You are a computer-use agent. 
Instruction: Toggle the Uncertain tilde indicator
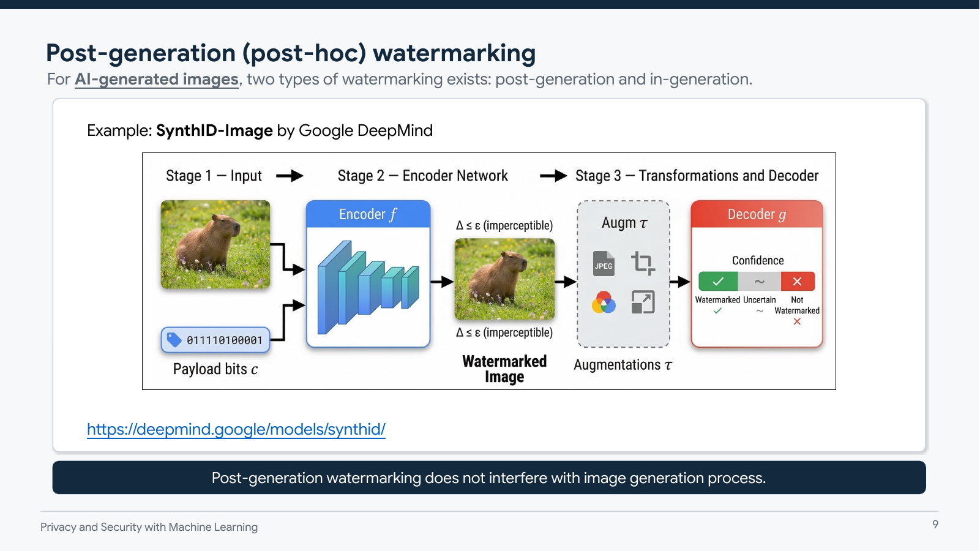(758, 282)
